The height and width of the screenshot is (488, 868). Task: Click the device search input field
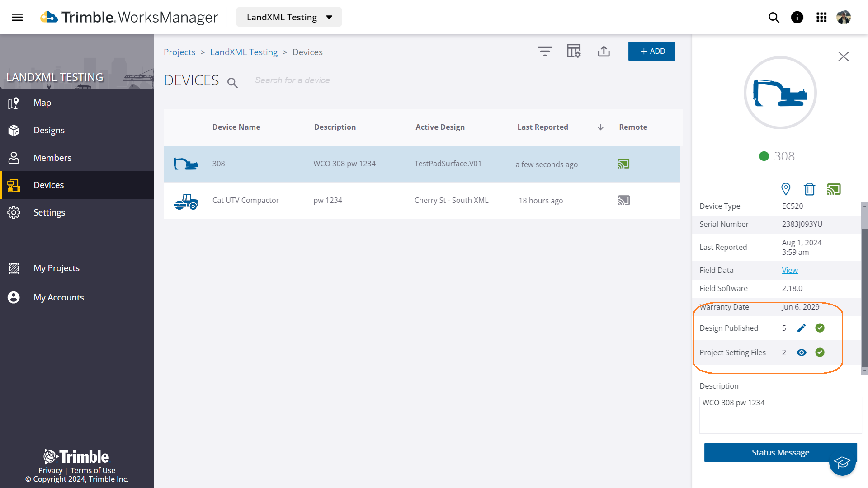click(336, 80)
